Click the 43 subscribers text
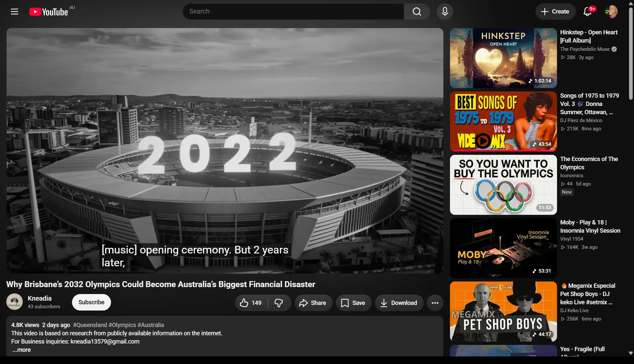634x364 pixels. 44,307
